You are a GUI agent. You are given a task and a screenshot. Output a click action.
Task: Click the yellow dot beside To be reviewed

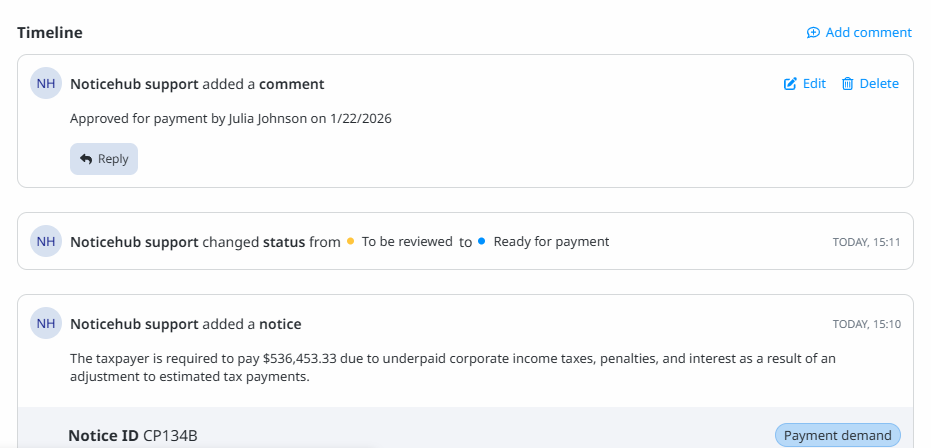[x=351, y=242]
